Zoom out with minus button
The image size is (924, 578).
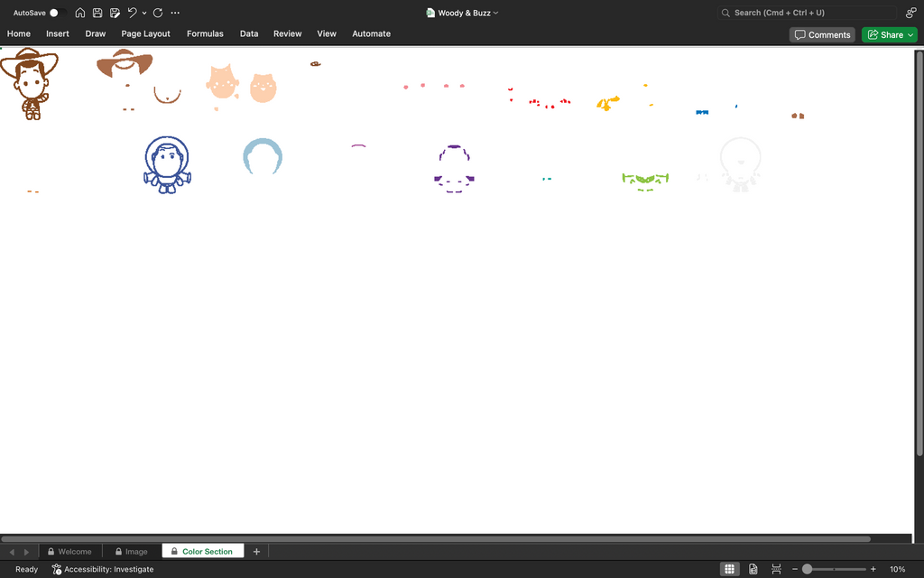[795, 569]
